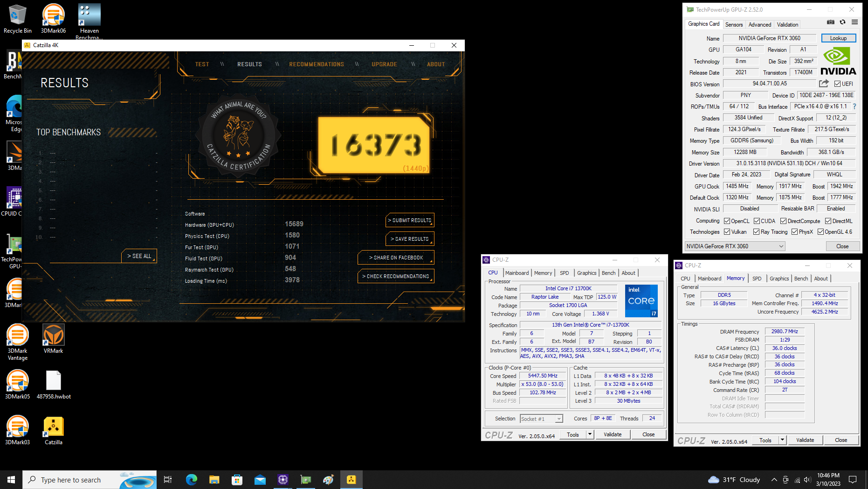The image size is (868, 489).
Task: Show hidden system tray icons
Action: click(x=774, y=480)
